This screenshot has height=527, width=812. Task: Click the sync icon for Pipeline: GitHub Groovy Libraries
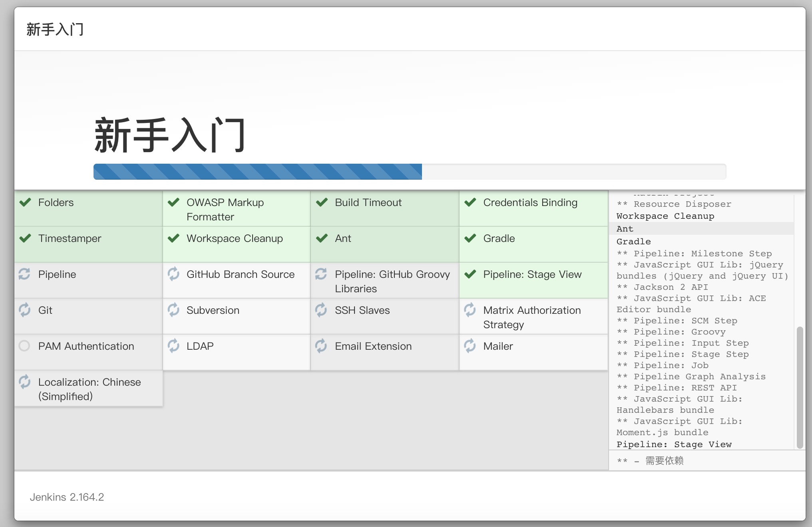[321, 274]
